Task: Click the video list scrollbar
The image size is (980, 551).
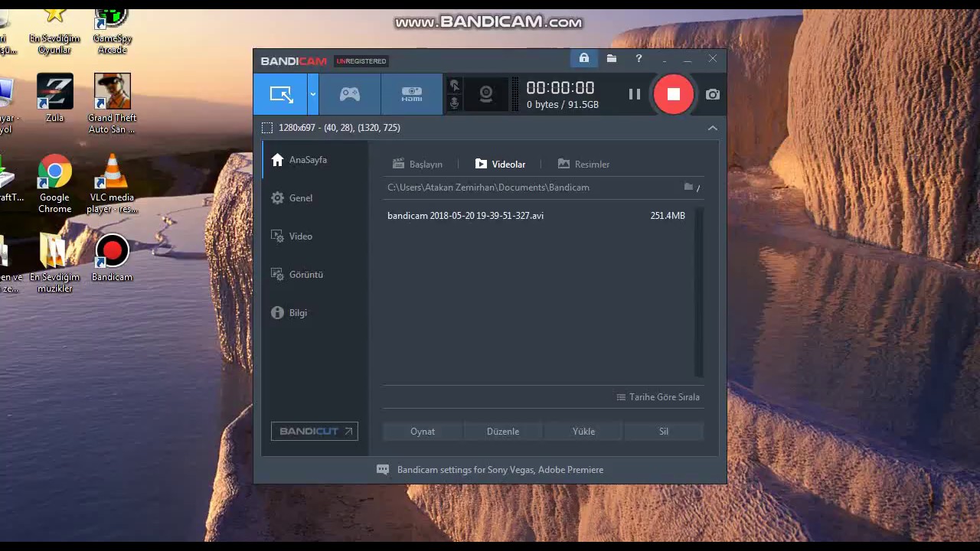Action: click(699, 292)
